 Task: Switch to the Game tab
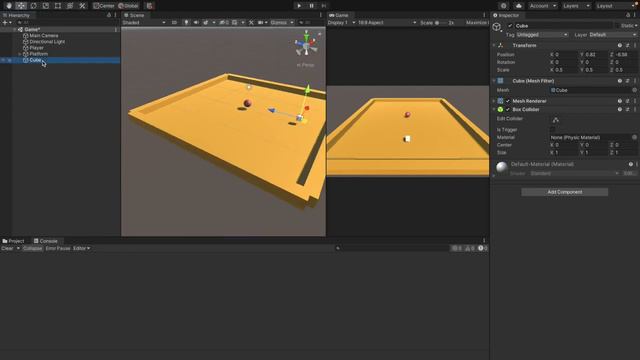point(339,15)
